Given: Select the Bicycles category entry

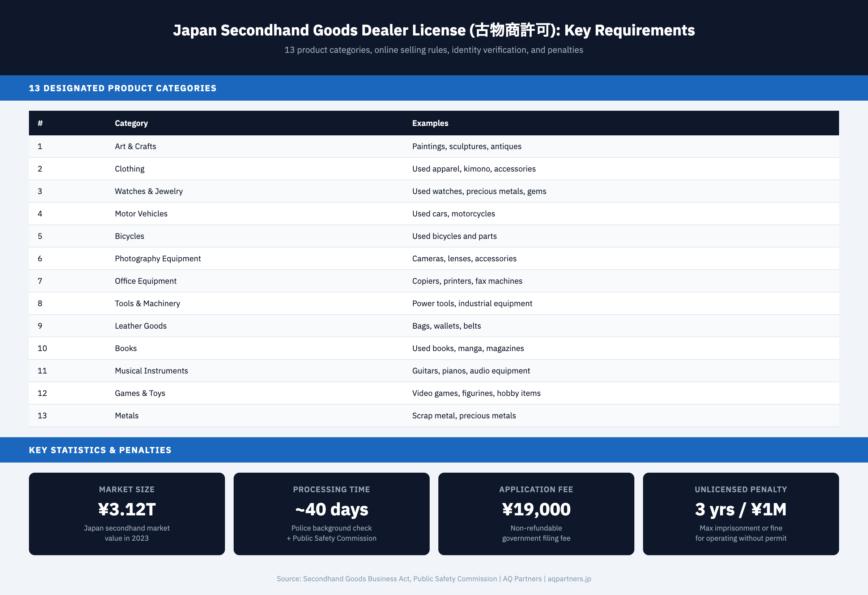Looking at the screenshot, I should 129,236.
